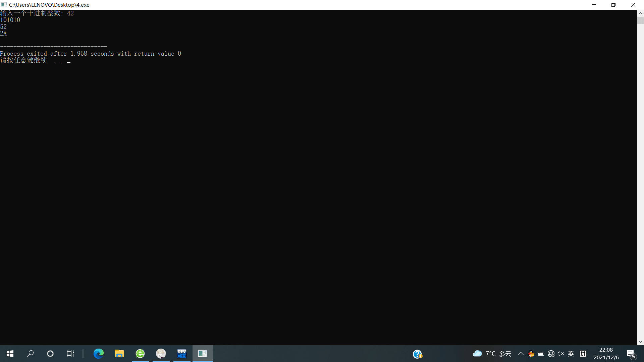
Task: Unmute the volume speaker icon
Action: (561, 354)
